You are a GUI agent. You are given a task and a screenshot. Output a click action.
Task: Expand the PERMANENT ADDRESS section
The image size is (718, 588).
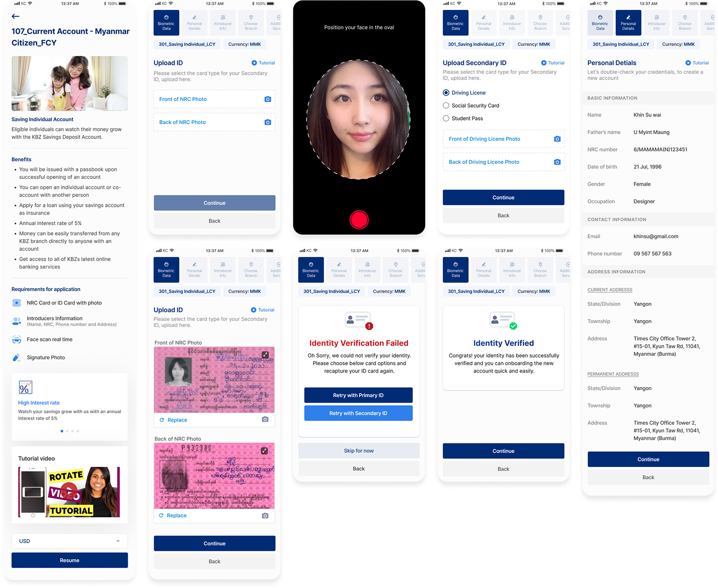click(x=613, y=374)
